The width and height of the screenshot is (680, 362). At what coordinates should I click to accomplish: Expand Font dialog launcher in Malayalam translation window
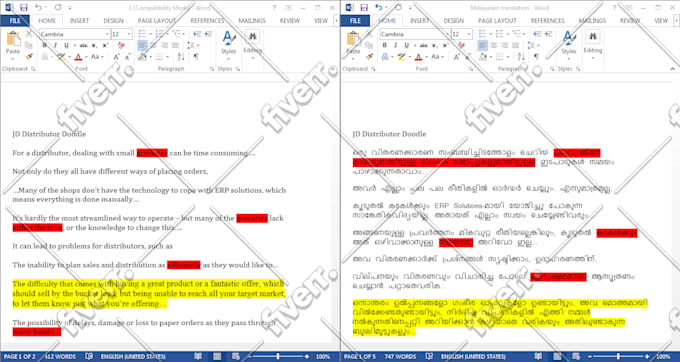click(x=471, y=69)
